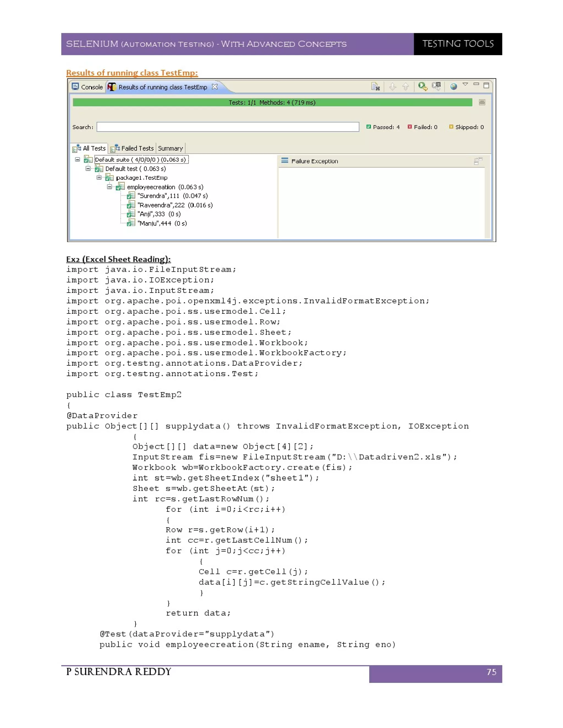Click the green test progress bar
This screenshot has width=563, height=728.
272,102
